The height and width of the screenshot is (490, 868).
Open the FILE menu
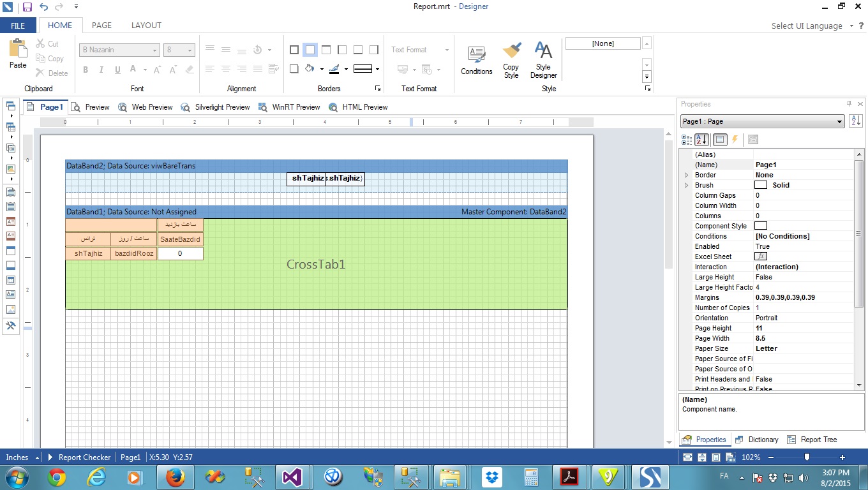point(18,26)
